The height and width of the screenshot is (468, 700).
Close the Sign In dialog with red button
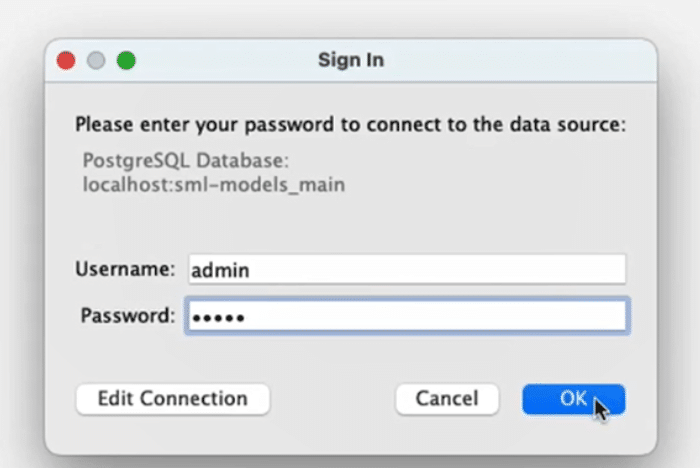[x=66, y=60]
